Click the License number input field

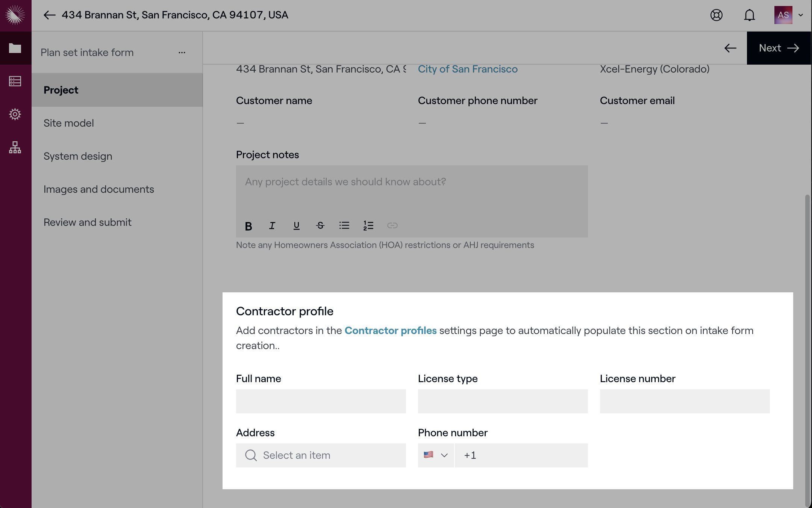(685, 401)
